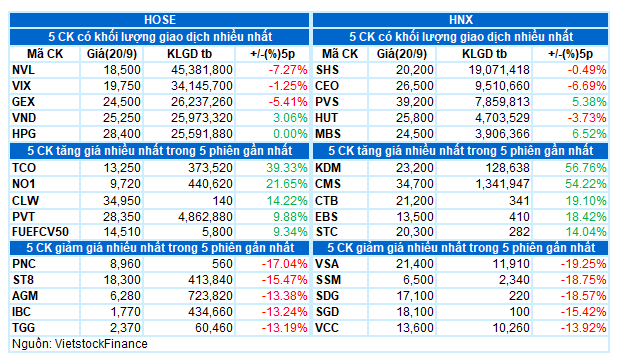Select the NVL stock code

(23, 70)
